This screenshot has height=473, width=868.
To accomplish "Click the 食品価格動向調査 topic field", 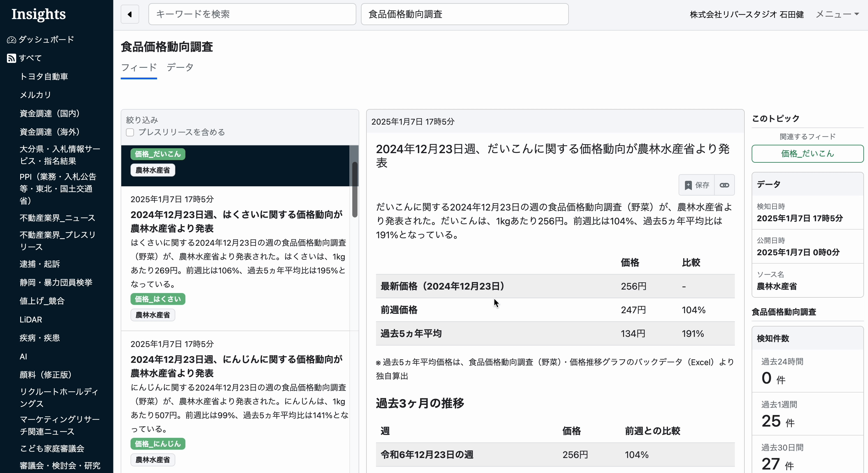I will click(464, 14).
